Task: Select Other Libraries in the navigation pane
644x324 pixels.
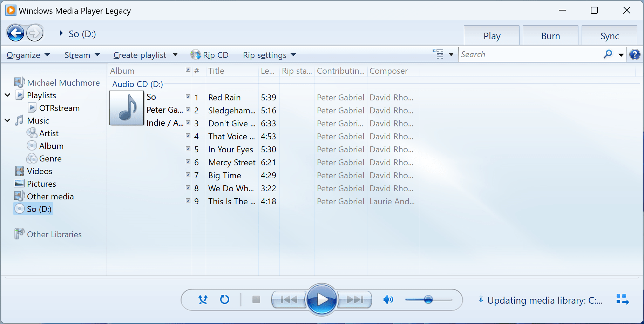Action: tap(54, 234)
